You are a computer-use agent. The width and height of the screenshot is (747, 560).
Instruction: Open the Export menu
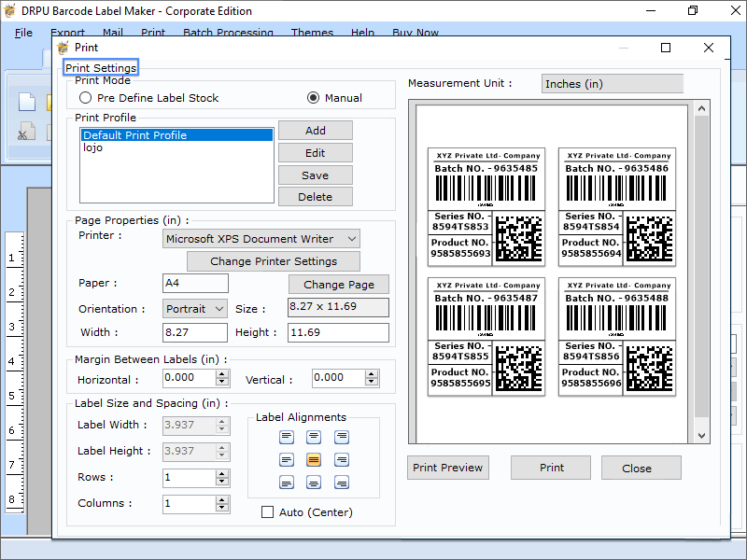point(67,33)
